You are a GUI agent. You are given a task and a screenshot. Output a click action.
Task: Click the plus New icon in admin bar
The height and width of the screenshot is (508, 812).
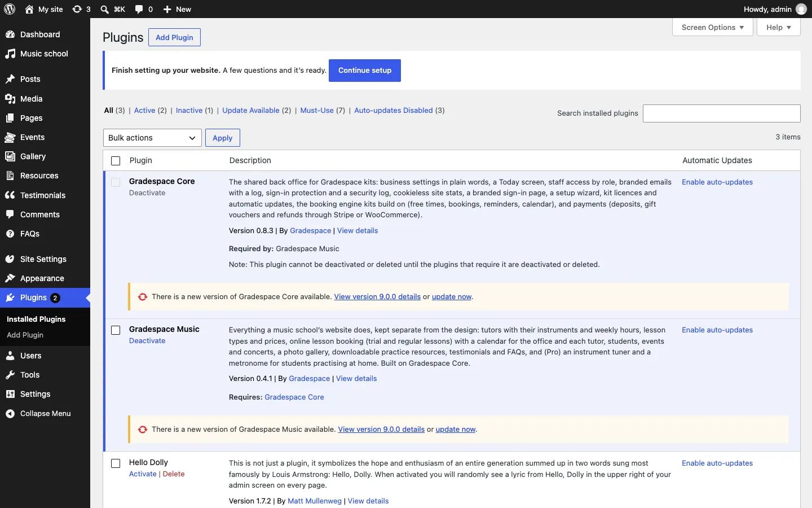167,9
